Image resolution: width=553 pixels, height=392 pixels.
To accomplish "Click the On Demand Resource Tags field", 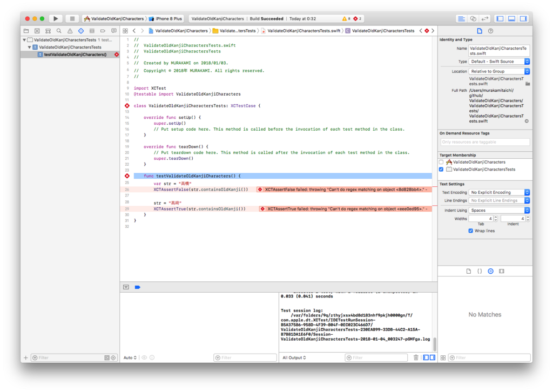I will coord(485,142).
